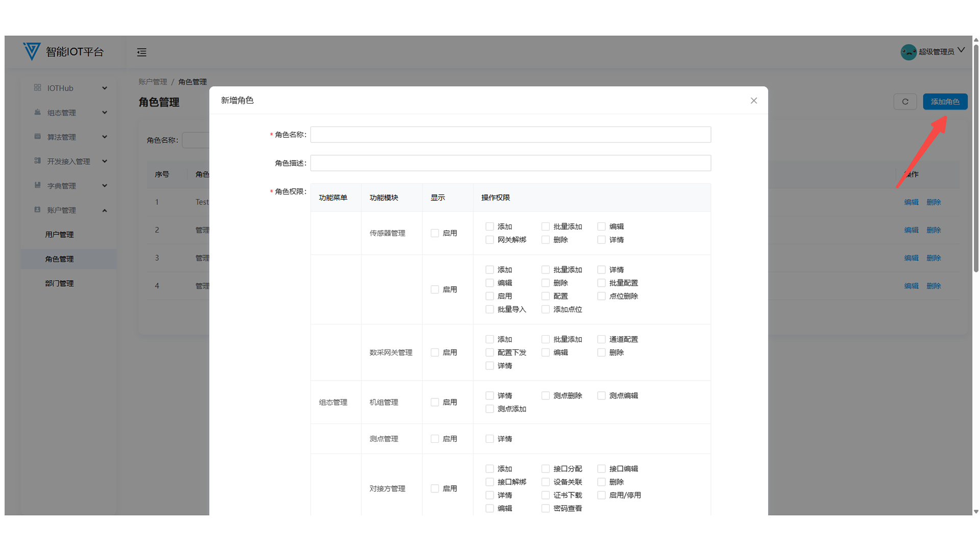Image resolution: width=980 pixels, height=551 pixels.
Task: Click the refresh icon button
Action: coord(905,102)
